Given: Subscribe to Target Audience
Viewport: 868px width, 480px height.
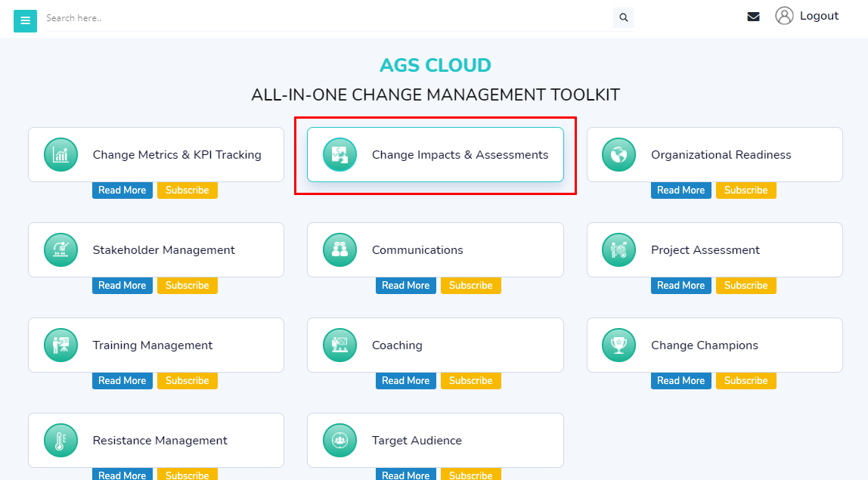Looking at the screenshot, I should click(470, 475).
